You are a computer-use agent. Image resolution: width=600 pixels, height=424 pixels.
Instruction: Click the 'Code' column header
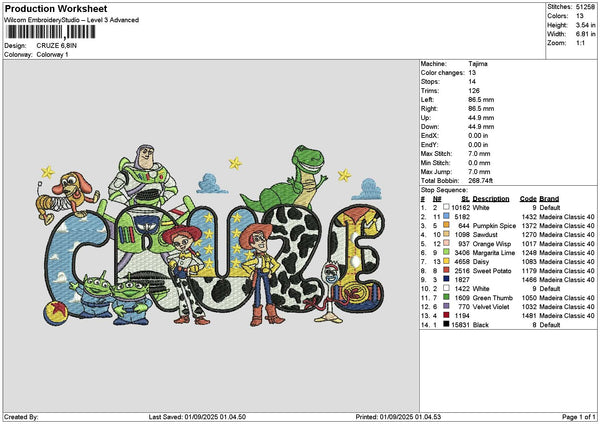click(528, 199)
